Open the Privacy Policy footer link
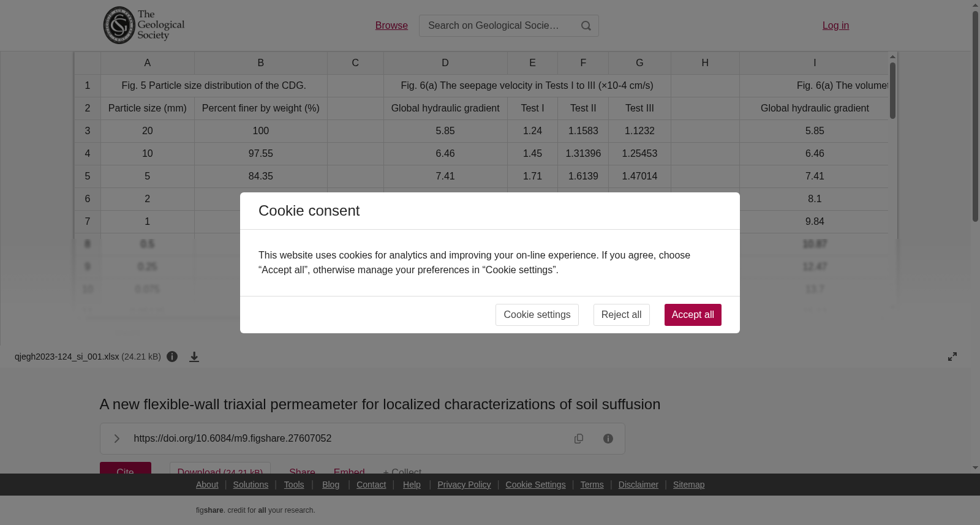Image resolution: width=980 pixels, height=525 pixels. click(464, 485)
